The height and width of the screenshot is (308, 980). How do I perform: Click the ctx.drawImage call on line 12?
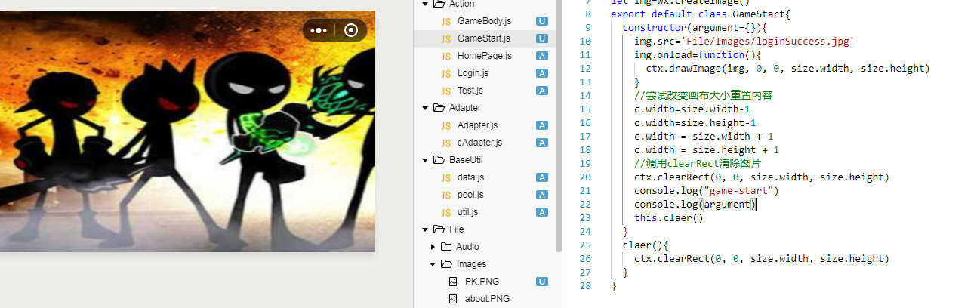pos(787,69)
